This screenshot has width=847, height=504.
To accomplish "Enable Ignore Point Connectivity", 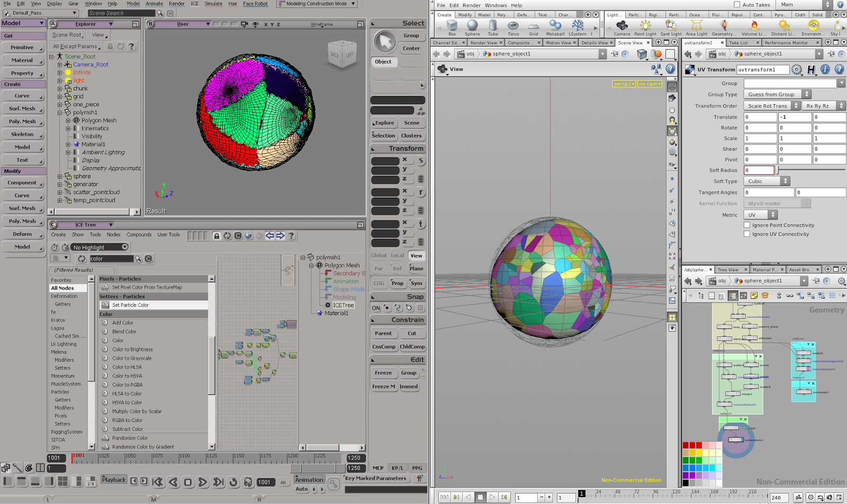I will point(747,225).
